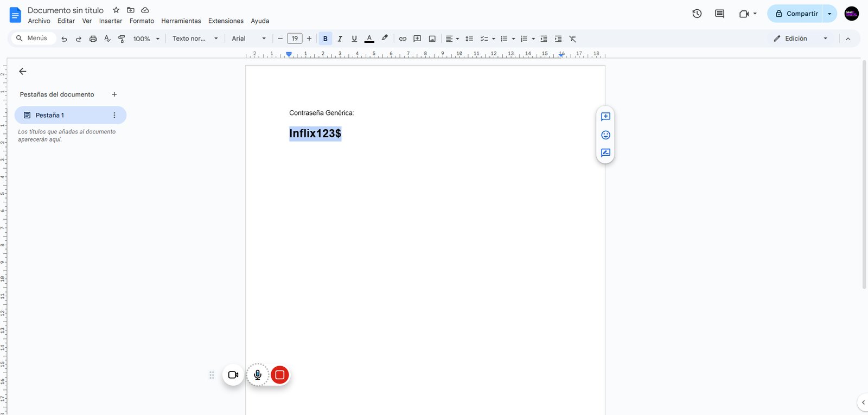Click the Compartir button
Screen dimensions: 868x415
[795, 14]
